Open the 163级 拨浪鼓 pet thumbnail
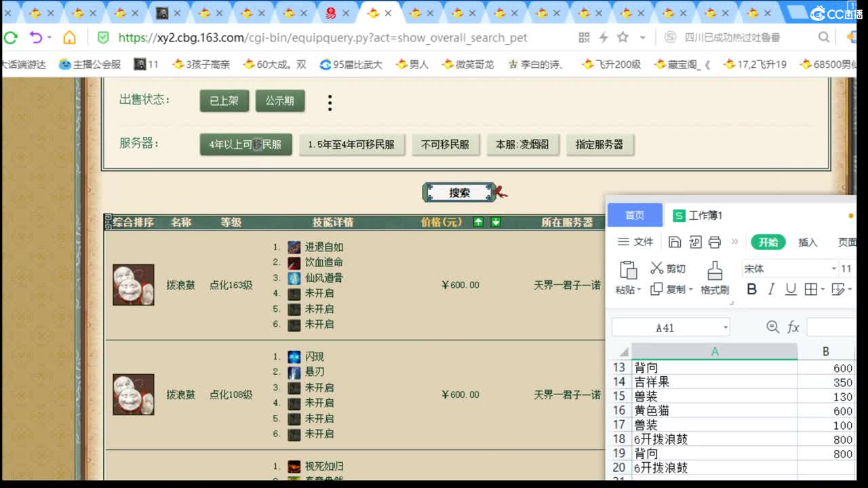 pyautogui.click(x=133, y=285)
